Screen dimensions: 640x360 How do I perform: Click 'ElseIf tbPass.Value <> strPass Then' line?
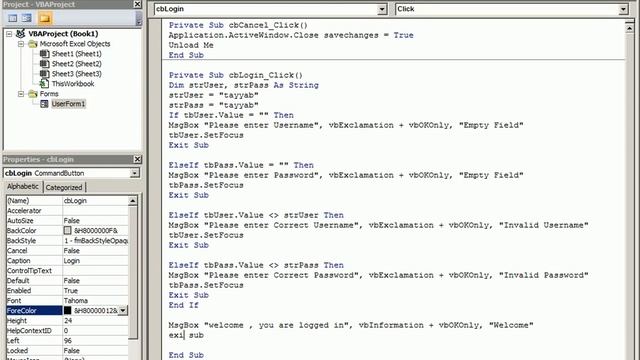(x=256, y=265)
